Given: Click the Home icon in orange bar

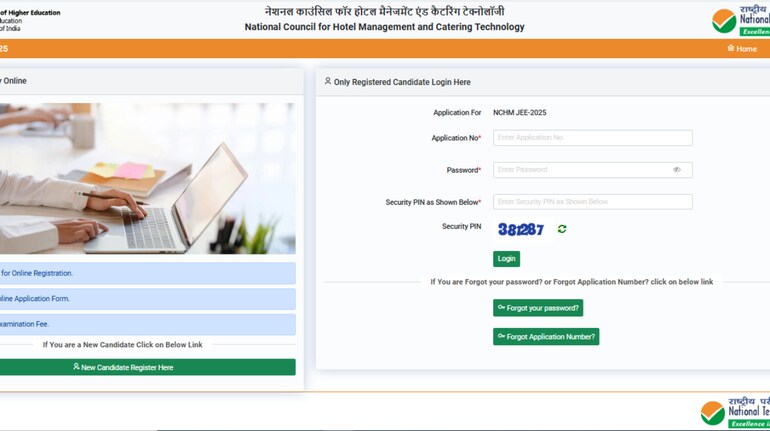Looking at the screenshot, I should click(x=731, y=48).
